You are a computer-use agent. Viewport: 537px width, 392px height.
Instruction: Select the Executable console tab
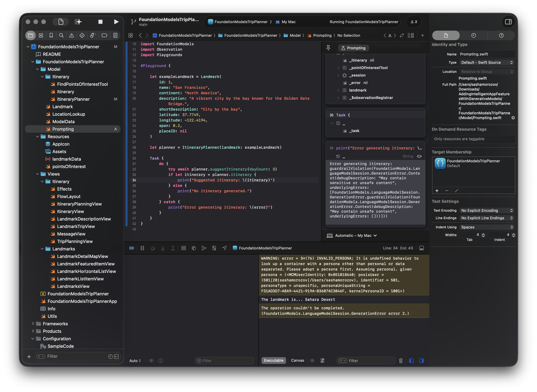click(x=273, y=361)
